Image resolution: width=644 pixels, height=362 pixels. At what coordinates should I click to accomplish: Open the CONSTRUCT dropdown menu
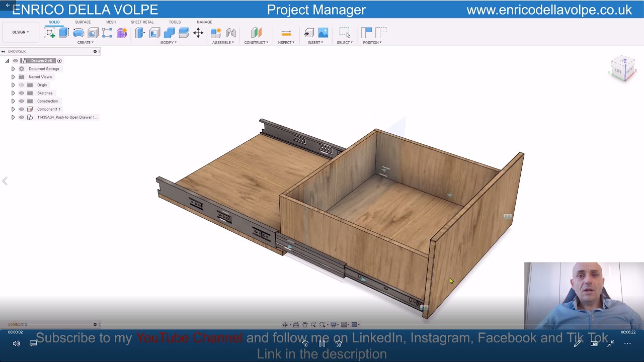256,43
